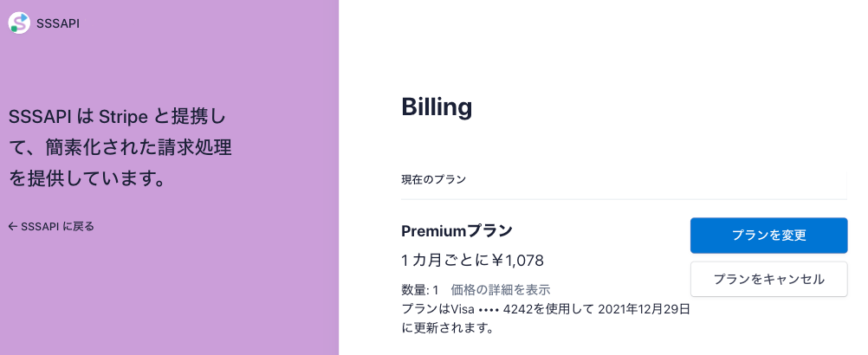The image size is (868, 355).
Task: Click the left arrow beside SSSAPI に戻る
Action: click(x=13, y=227)
